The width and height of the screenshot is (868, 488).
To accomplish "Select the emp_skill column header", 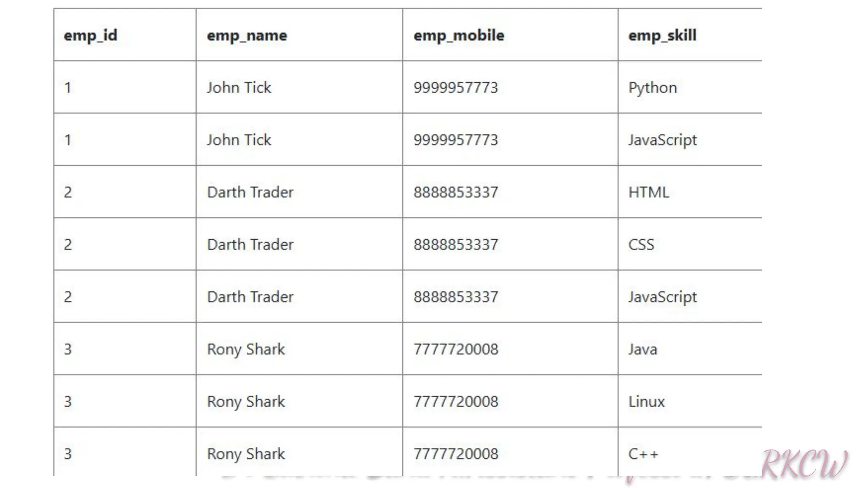I will (662, 36).
